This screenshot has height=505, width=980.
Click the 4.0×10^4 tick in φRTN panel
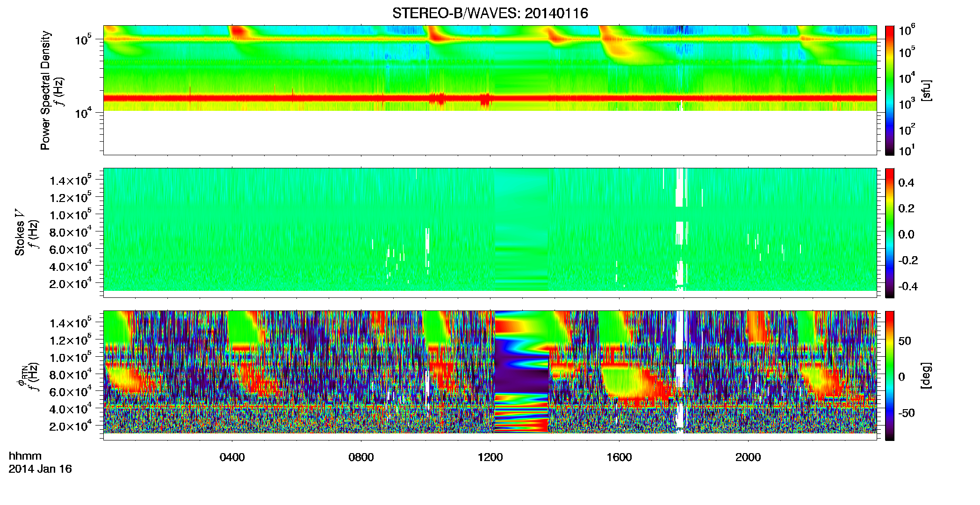click(x=71, y=409)
